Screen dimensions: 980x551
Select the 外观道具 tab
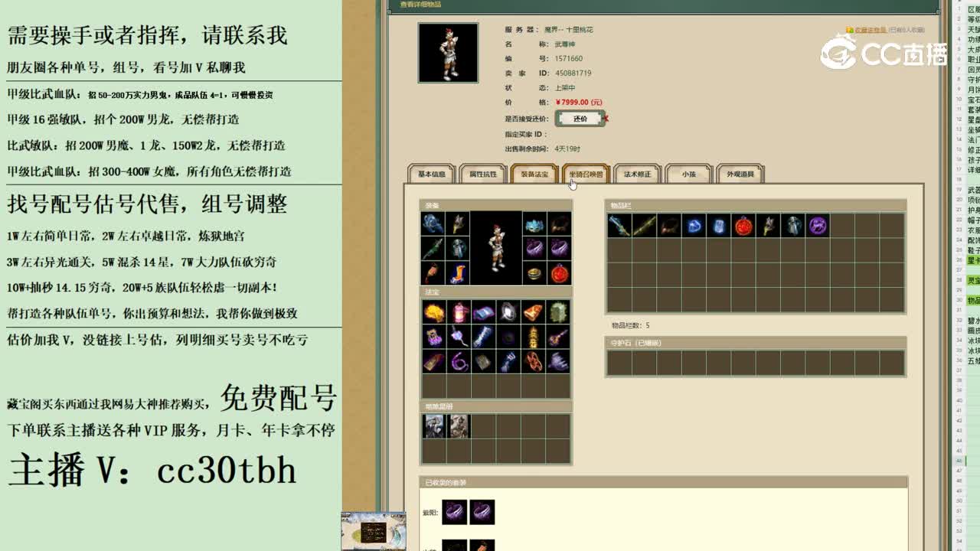click(x=740, y=174)
